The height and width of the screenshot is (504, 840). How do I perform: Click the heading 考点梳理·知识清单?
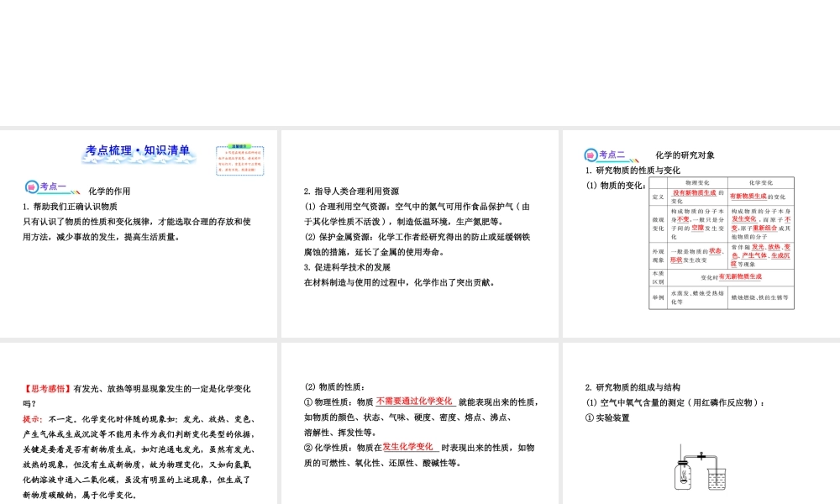pos(139,150)
